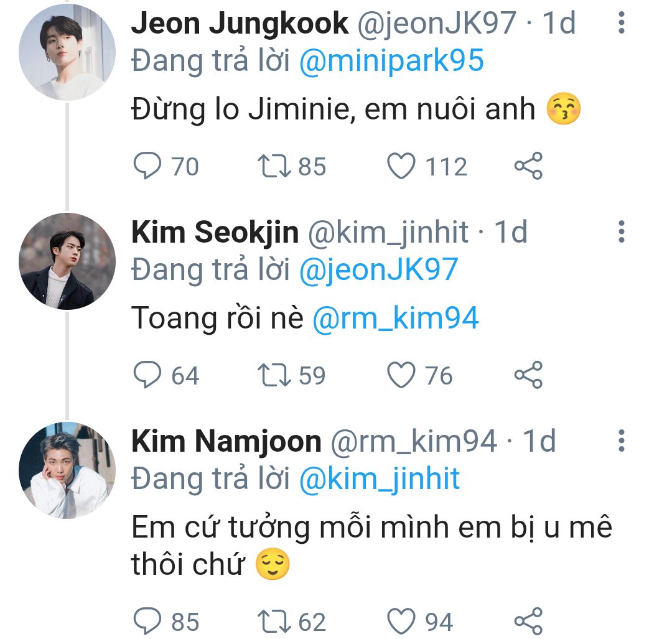This screenshot has height=639, width=672.
Task: Like Kim Namjoon's tweet
Action: point(401,621)
